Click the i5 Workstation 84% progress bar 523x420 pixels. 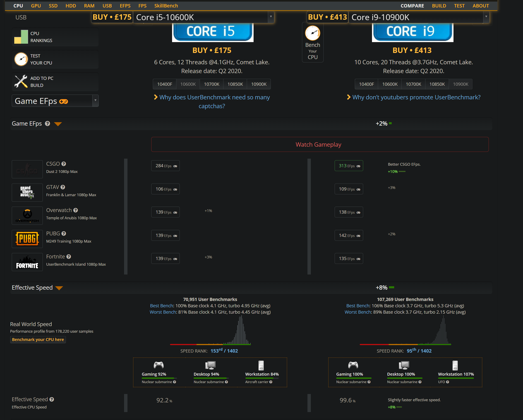[262, 378]
